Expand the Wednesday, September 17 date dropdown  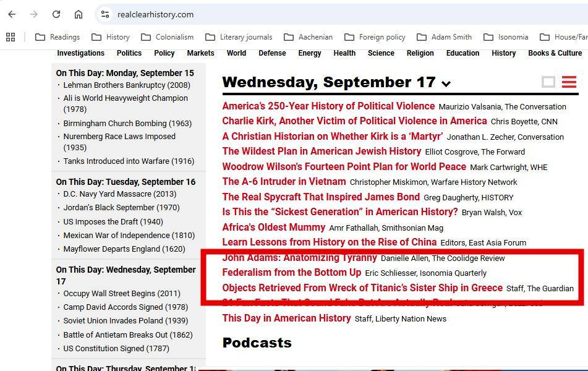pyautogui.click(x=446, y=83)
